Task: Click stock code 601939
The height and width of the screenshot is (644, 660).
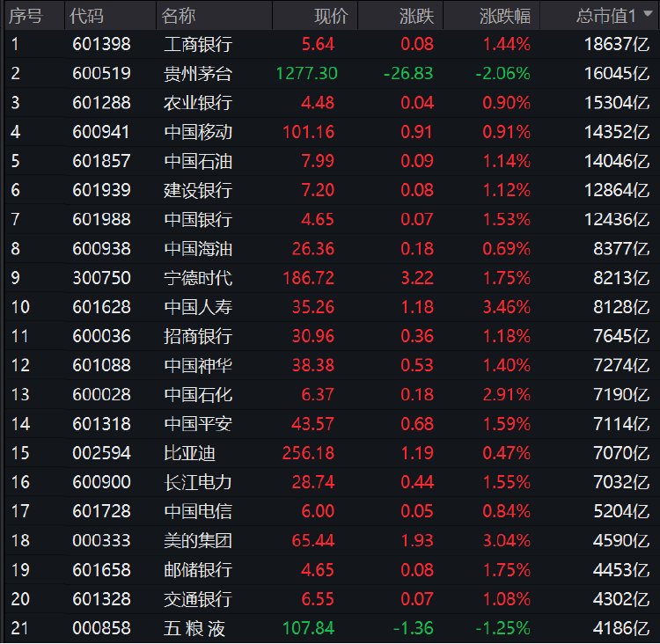Action: coord(101,190)
